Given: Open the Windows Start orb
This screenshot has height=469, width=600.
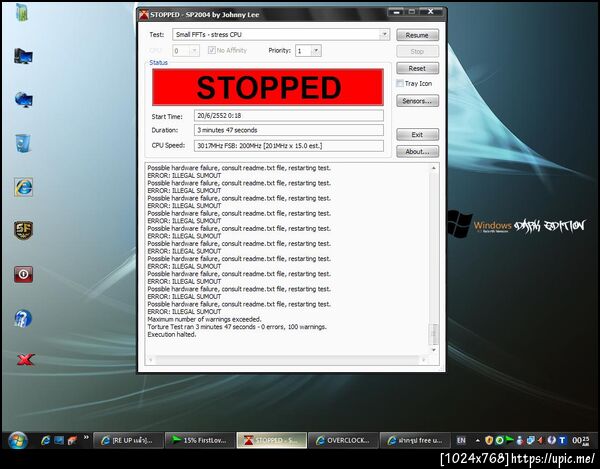Looking at the screenshot, I should [18, 441].
